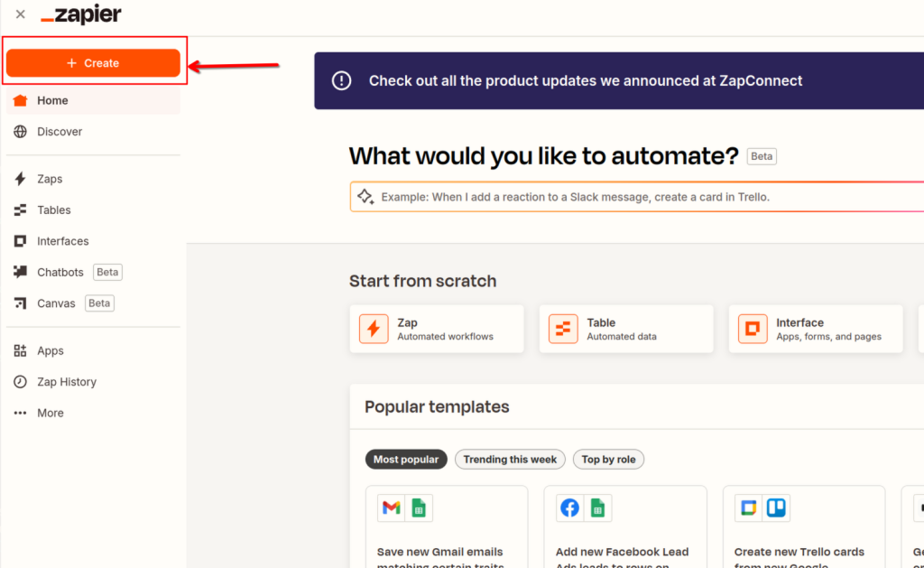Click the Table card icon
Viewport: 924px width, 568px height.
click(x=563, y=329)
